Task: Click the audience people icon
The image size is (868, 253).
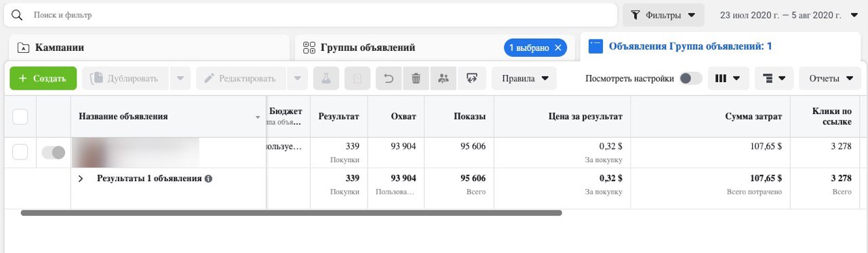Action: pos(443,79)
